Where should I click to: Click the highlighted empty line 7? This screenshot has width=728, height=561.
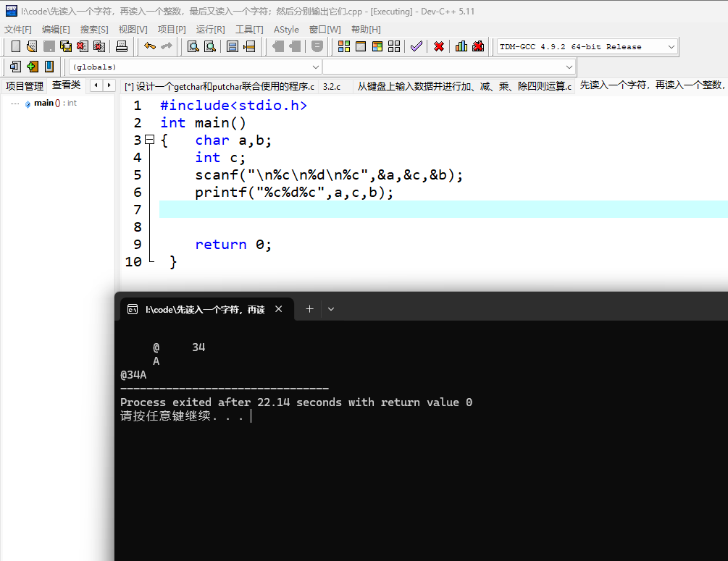click(443, 209)
